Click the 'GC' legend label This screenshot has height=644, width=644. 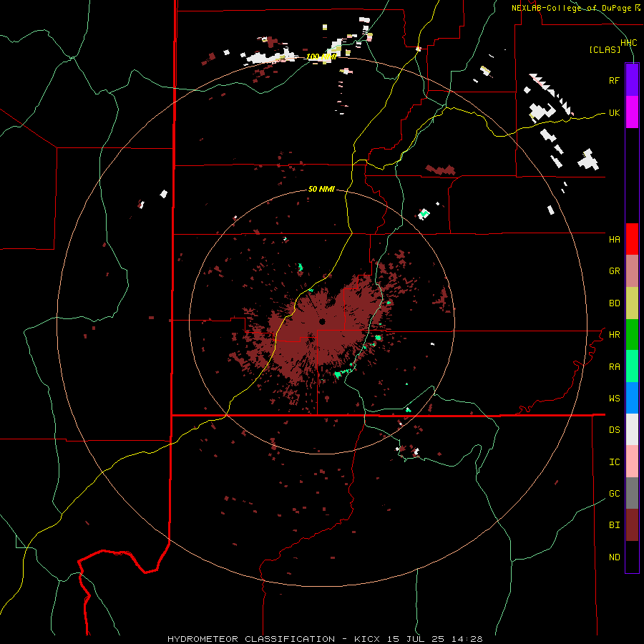click(x=614, y=493)
